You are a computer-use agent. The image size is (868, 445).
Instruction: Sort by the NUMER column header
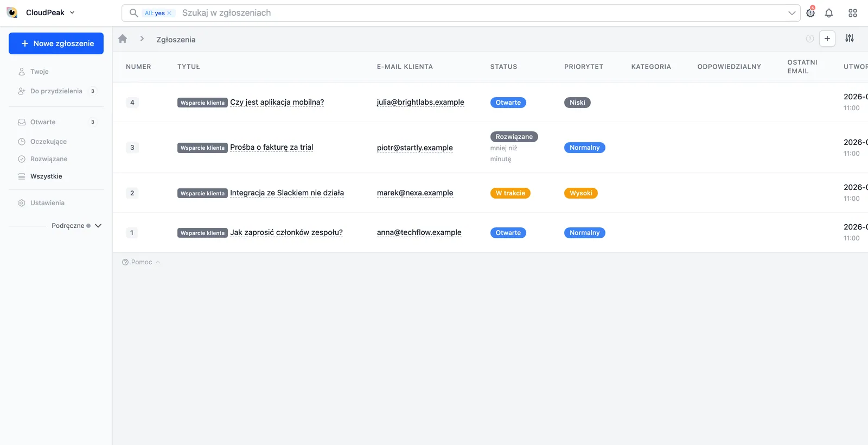point(138,67)
